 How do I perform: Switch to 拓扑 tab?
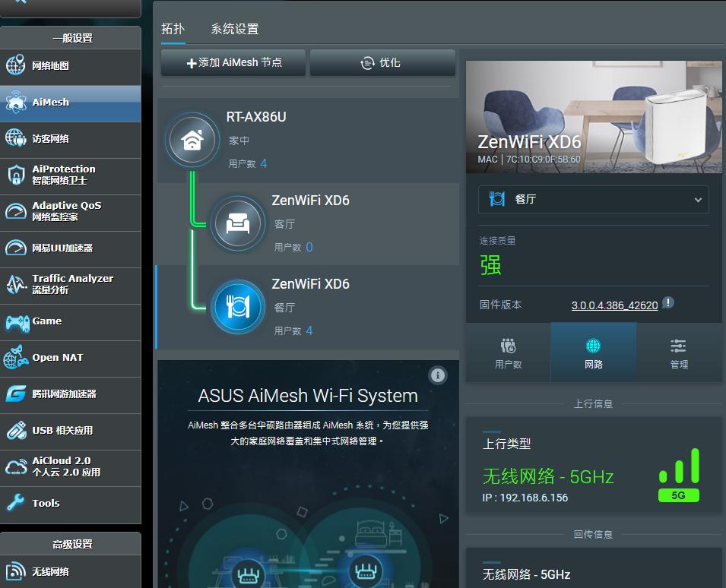tap(173, 29)
